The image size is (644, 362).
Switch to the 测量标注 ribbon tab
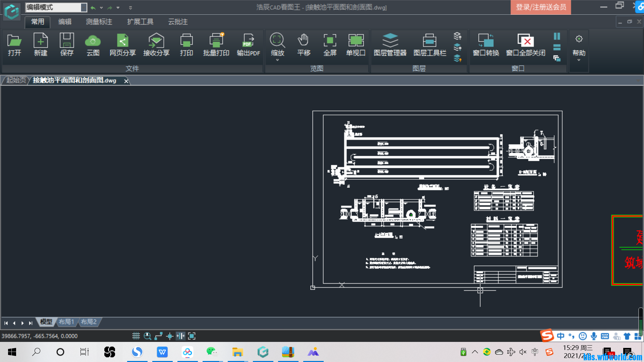[99, 22]
